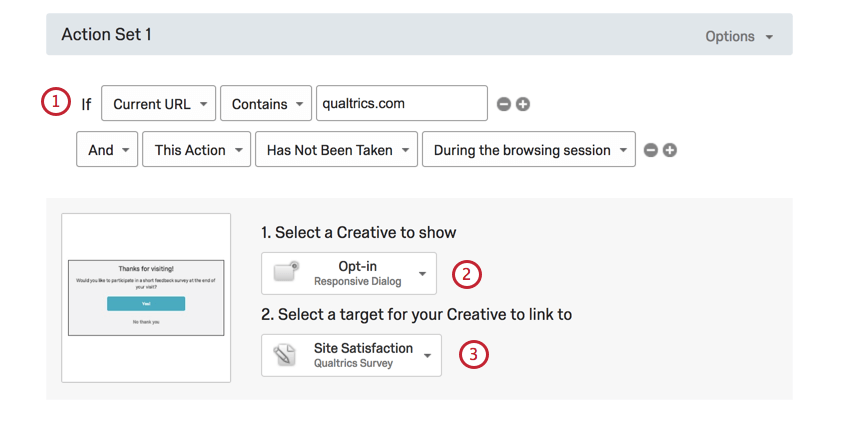Viewport: 850px width, 425px height.
Task: Expand the Opt-in Responsive Dialog creative selector
Action: coord(349,273)
